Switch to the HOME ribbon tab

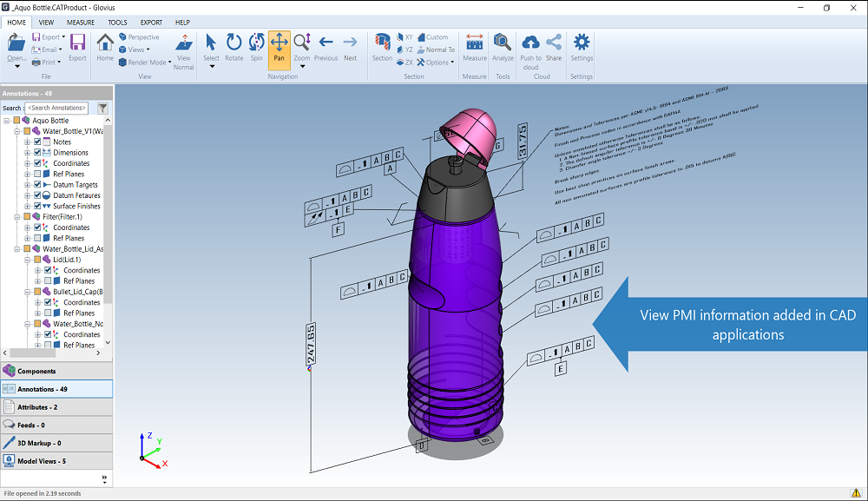pos(16,23)
